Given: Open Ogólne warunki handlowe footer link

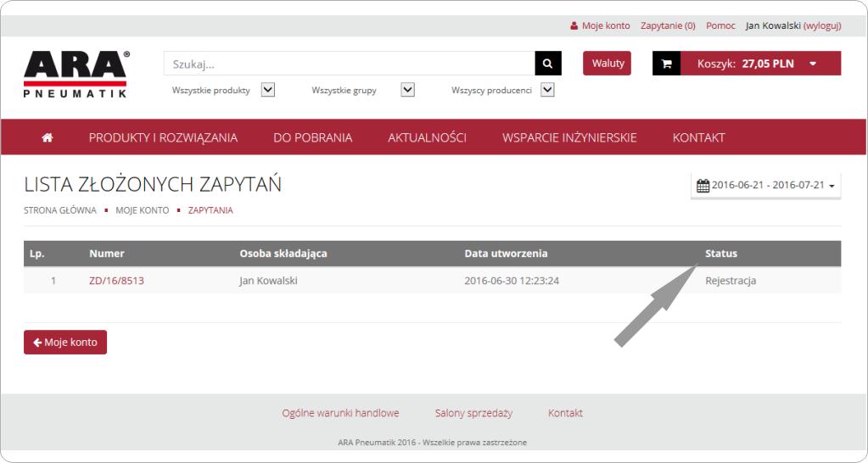Looking at the screenshot, I should click(x=340, y=413).
